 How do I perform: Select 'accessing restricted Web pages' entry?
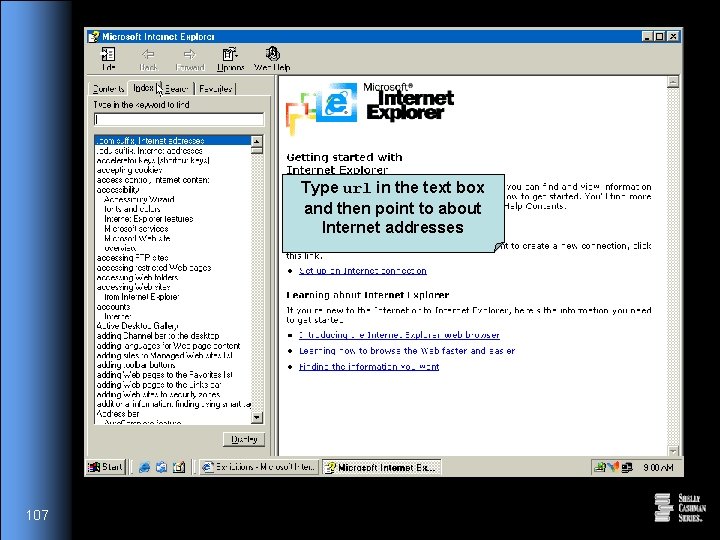pos(154,268)
